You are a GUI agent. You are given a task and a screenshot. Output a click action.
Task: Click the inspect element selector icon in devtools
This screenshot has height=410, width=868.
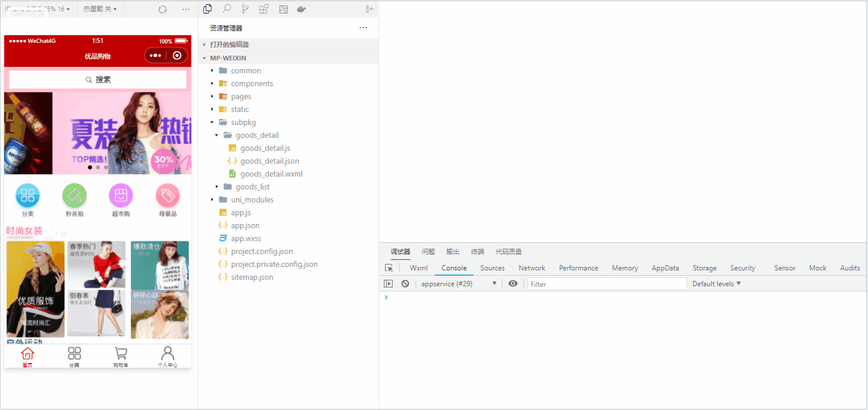click(x=389, y=268)
